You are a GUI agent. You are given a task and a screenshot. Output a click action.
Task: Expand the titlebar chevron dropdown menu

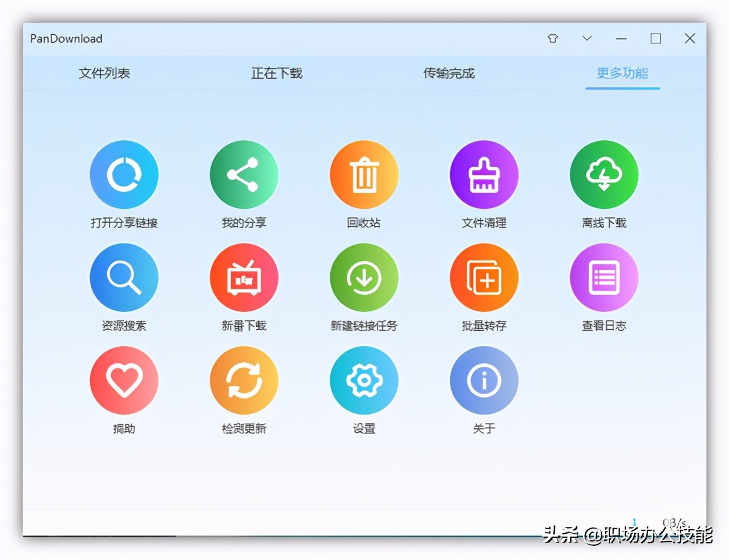(x=586, y=38)
